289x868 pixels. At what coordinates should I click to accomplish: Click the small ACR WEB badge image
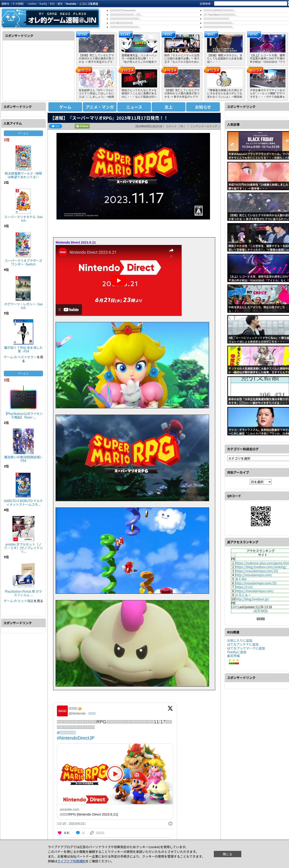tap(261, 619)
